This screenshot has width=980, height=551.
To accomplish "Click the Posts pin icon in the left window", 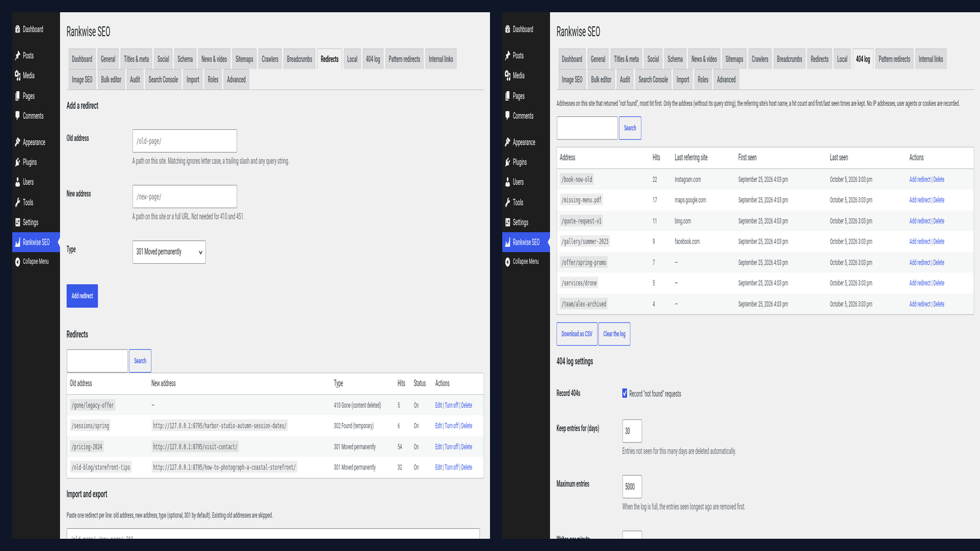I will point(18,56).
